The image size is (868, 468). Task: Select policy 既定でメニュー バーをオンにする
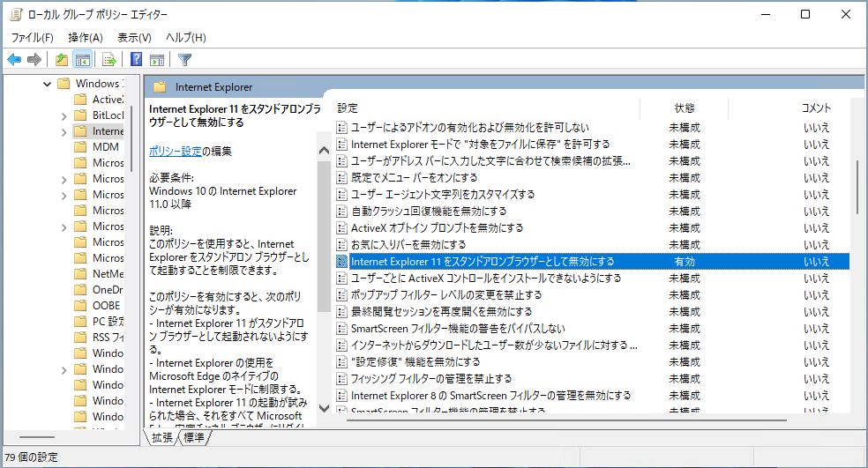(414, 177)
